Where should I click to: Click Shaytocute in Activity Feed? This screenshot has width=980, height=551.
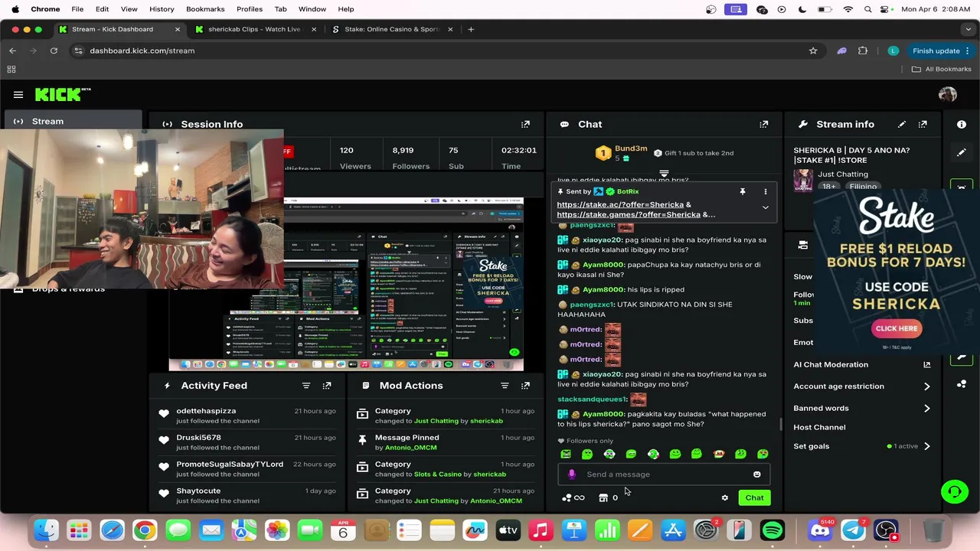pos(198,491)
